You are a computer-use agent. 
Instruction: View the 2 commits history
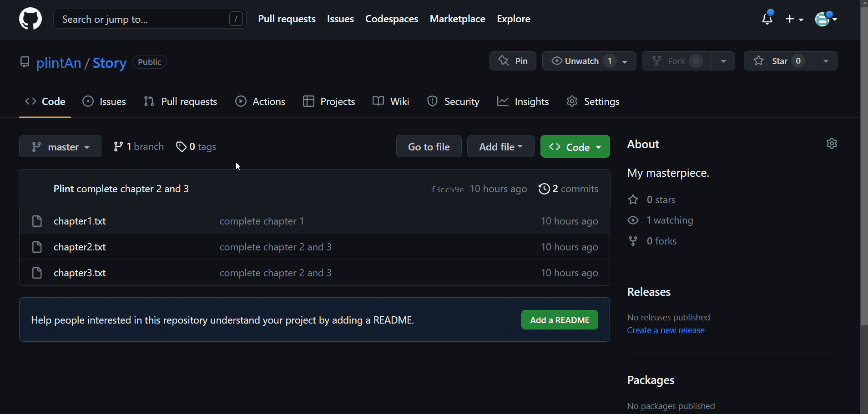point(568,189)
